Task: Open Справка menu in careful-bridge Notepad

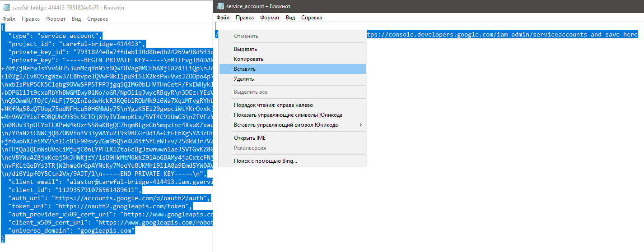Action: click(x=97, y=19)
